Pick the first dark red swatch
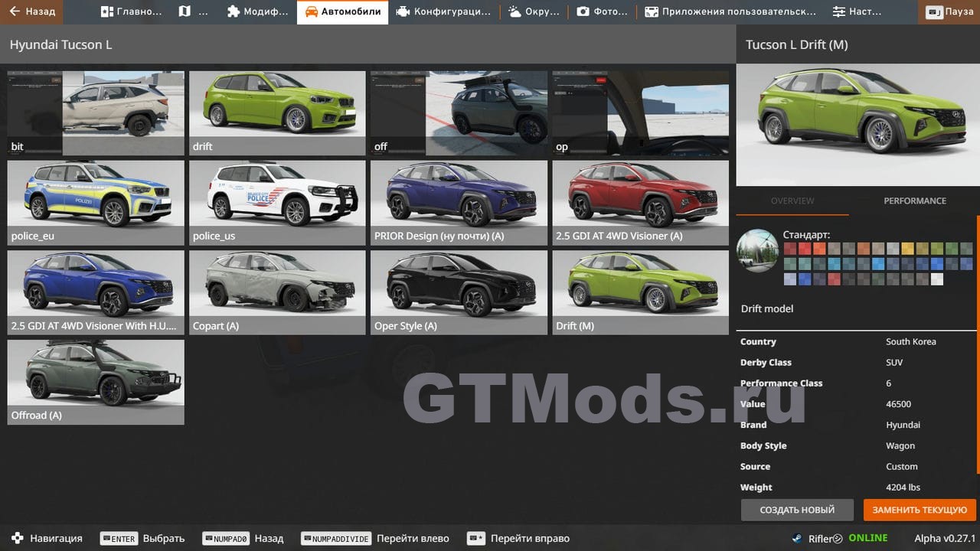 [790, 249]
